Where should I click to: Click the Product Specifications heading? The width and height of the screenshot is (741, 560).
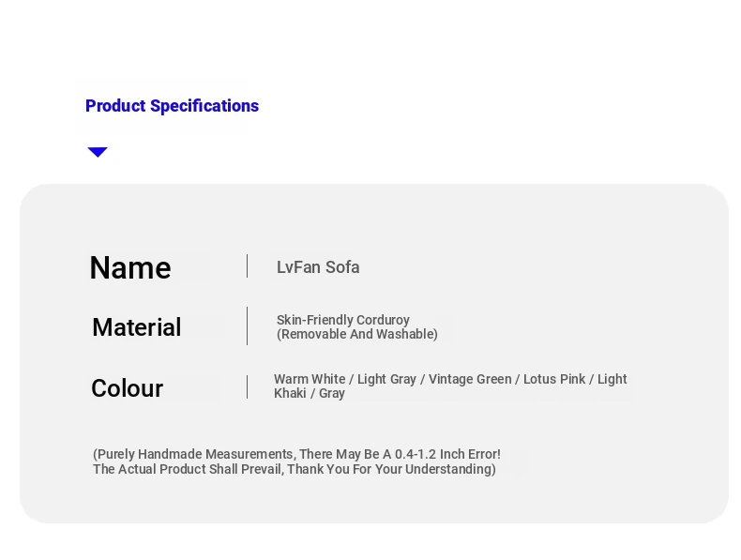point(172,106)
